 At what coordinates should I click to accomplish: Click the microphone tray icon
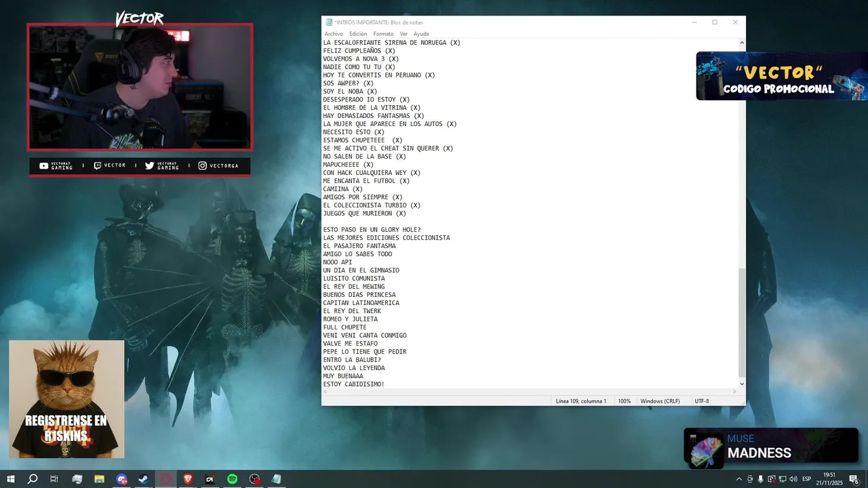(760, 479)
